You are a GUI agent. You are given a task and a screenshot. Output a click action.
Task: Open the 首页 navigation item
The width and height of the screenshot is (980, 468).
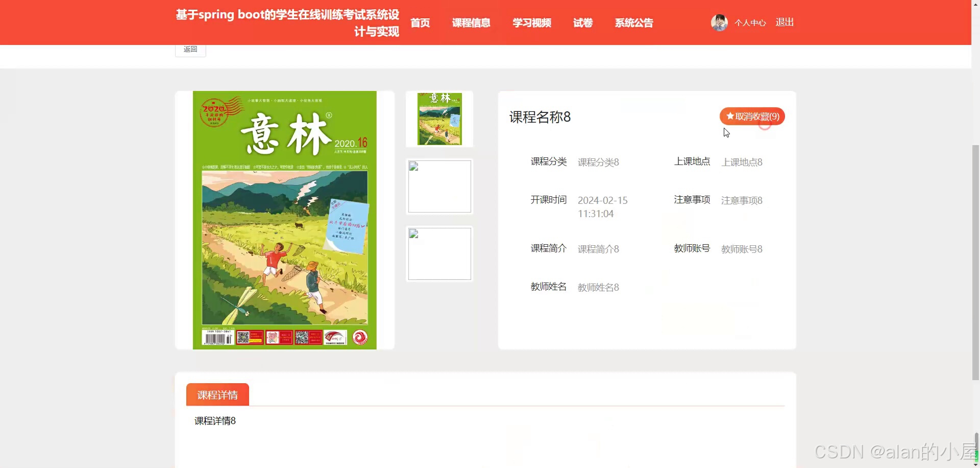point(420,23)
